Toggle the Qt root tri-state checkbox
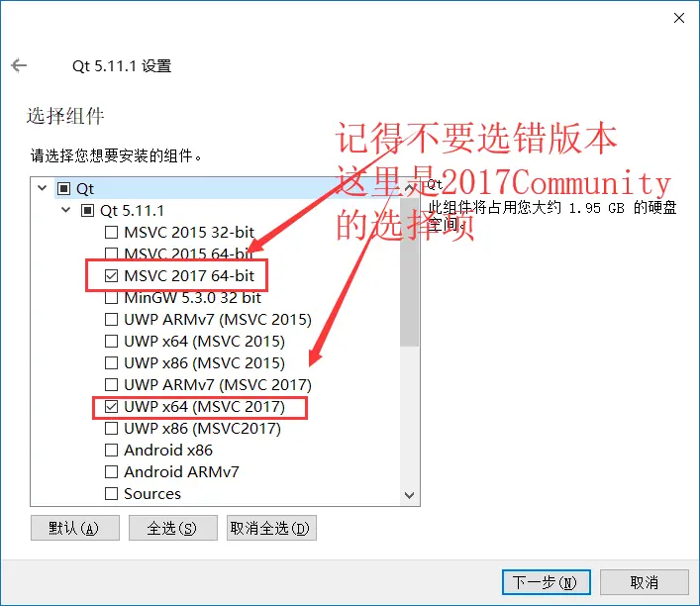The width and height of the screenshot is (700, 606). point(63,188)
